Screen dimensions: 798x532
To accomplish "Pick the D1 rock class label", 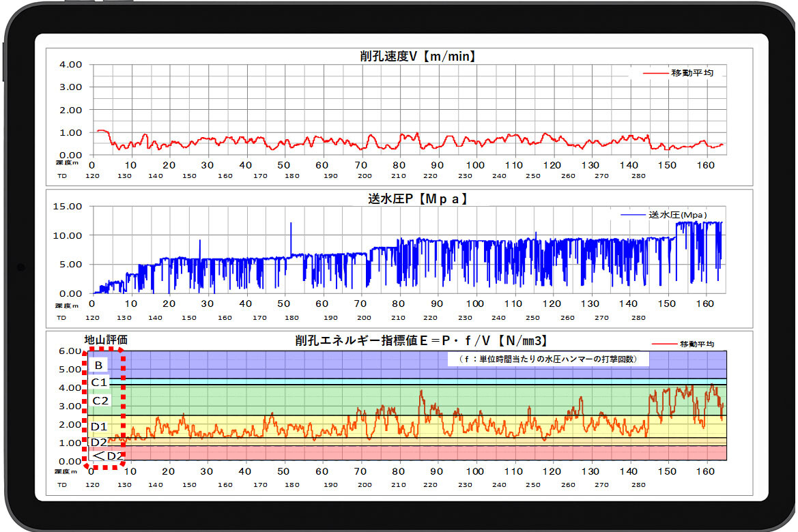I will 100,427.
